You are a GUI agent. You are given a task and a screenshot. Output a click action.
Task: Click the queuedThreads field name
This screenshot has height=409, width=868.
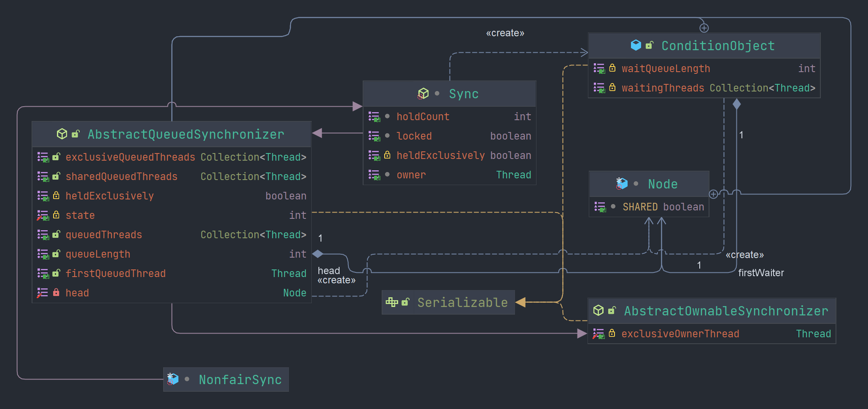pyautogui.click(x=104, y=235)
